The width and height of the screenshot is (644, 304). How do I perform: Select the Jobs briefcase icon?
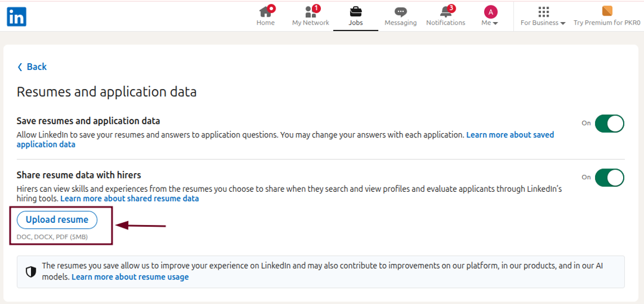point(355,11)
